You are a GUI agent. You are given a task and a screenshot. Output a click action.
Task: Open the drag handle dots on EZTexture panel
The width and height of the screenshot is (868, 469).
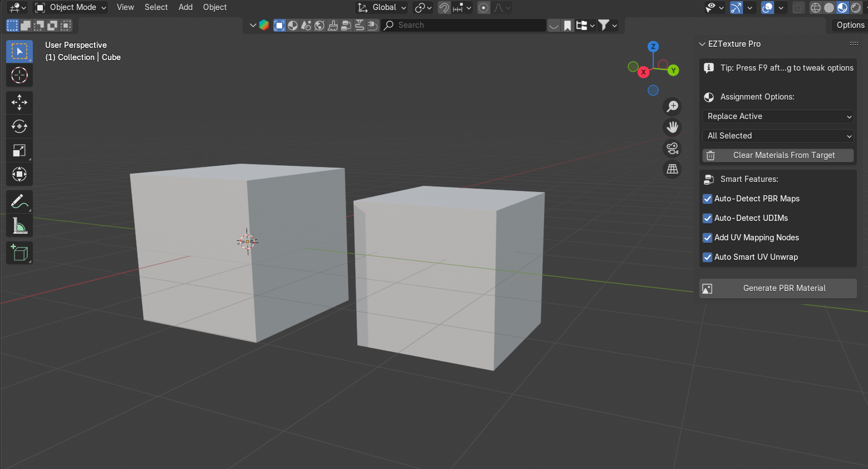pyautogui.click(x=854, y=43)
